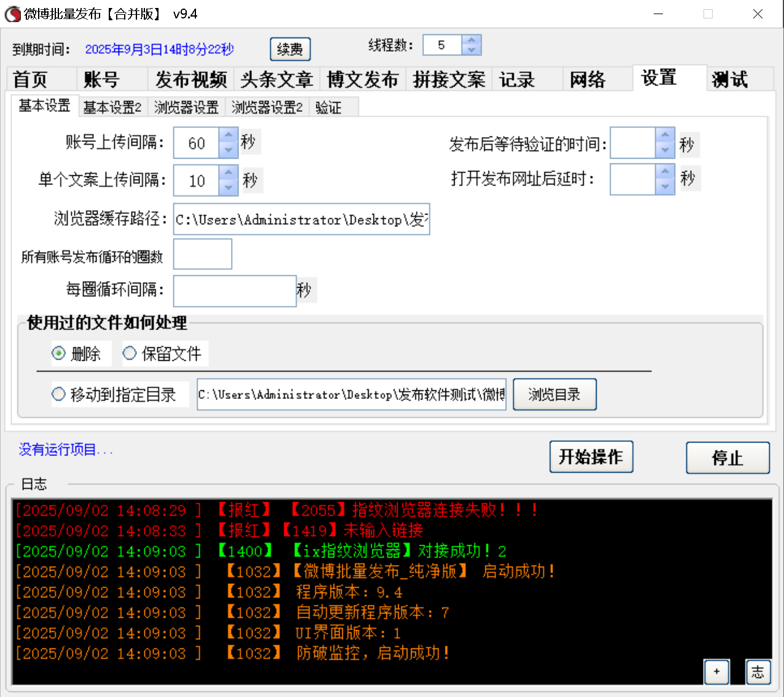Click the "志" log icon at bottom right

pos(758,672)
